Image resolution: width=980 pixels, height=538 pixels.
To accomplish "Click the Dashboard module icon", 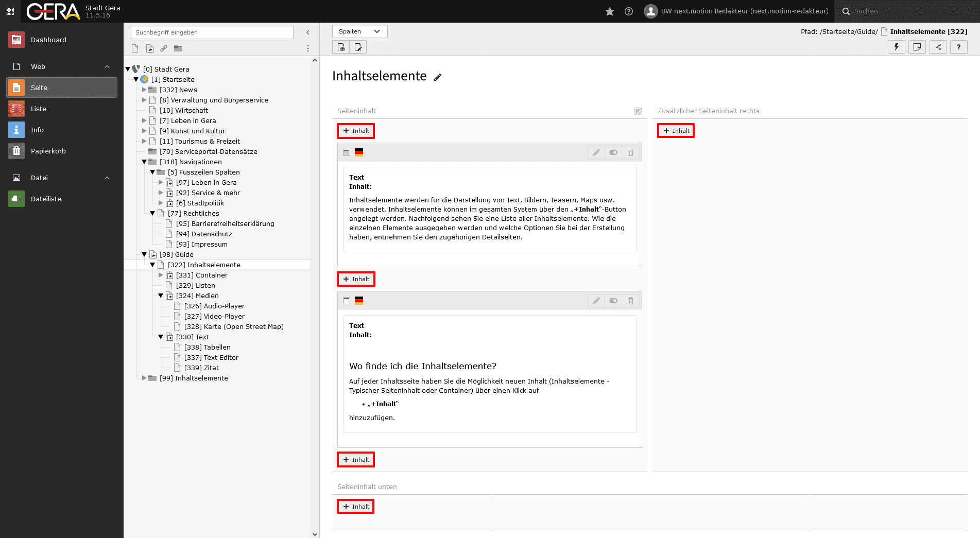I will pyautogui.click(x=16, y=40).
